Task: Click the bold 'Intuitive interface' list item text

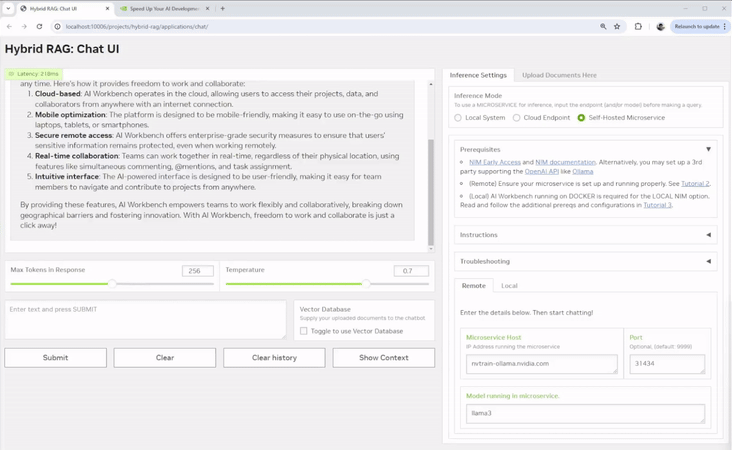Action: point(67,176)
